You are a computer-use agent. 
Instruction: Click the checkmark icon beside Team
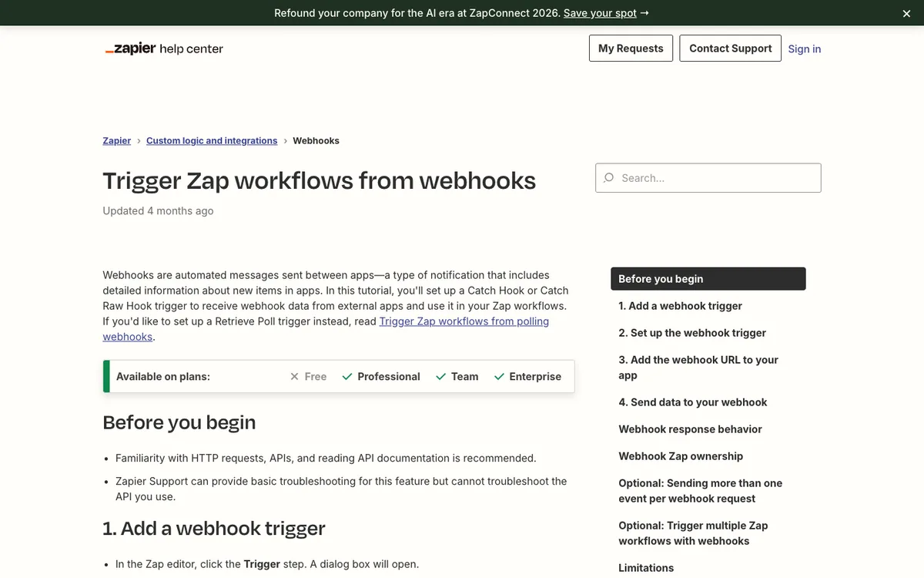coord(441,377)
